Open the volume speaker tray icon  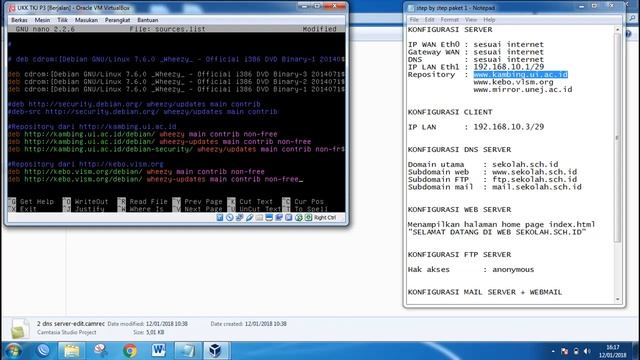point(587,351)
